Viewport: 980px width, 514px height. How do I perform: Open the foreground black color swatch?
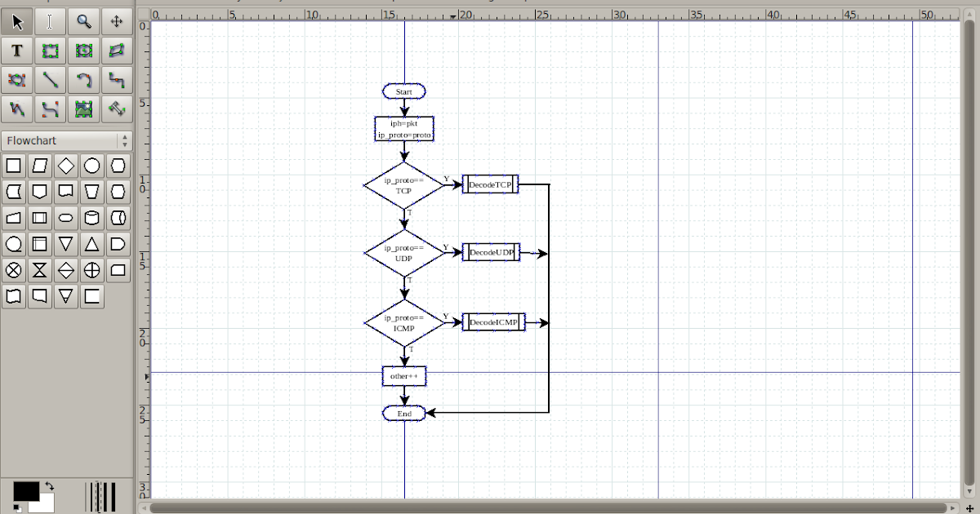(25, 491)
